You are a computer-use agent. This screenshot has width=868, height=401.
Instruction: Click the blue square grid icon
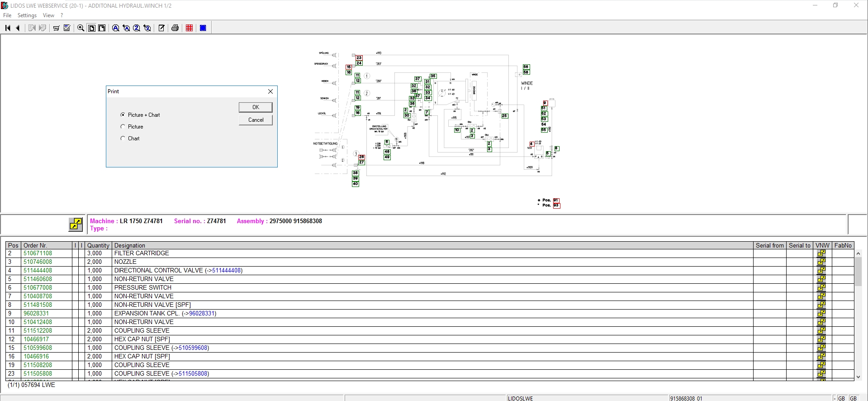click(203, 28)
